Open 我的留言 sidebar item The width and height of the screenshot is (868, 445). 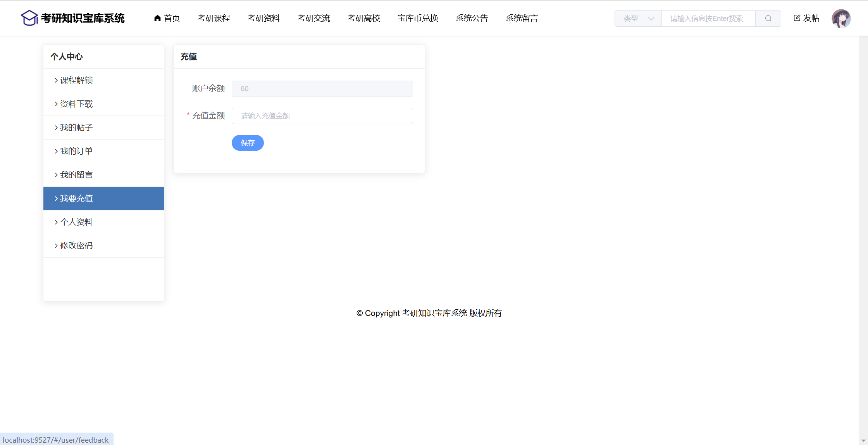click(76, 175)
